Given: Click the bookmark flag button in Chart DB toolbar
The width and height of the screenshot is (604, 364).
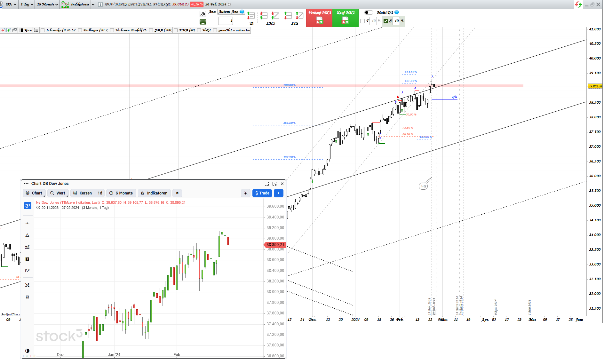Looking at the screenshot, I should pyautogui.click(x=177, y=193).
